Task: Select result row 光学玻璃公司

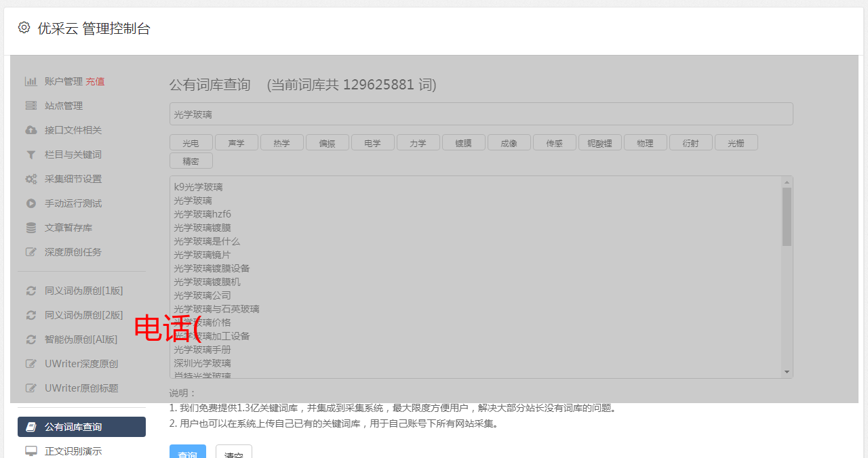Action: (202, 295)
